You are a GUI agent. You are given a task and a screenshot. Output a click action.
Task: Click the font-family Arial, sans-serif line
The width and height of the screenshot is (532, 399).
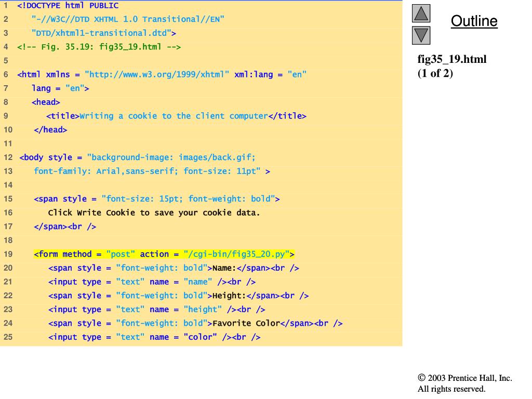[x=152, y=171]
